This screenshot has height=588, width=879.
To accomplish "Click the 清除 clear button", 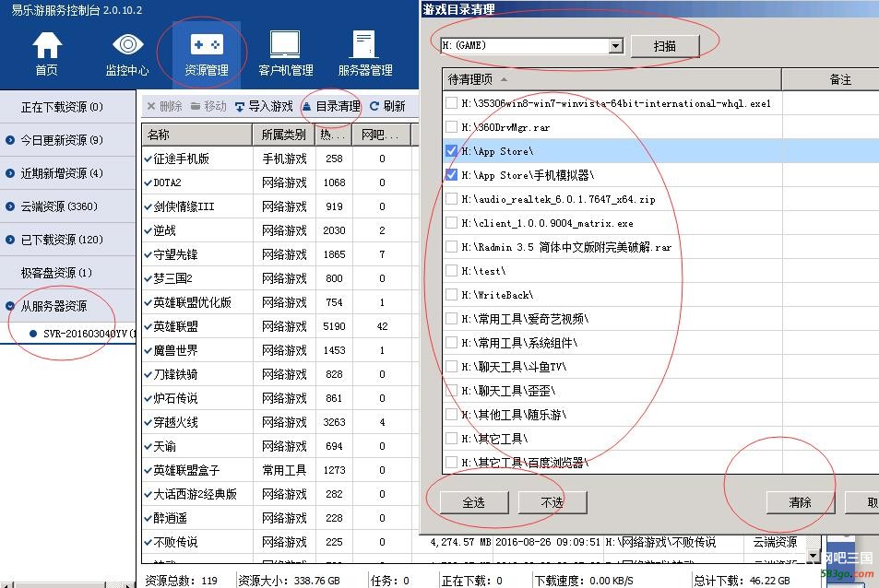I will coord(800,502).
